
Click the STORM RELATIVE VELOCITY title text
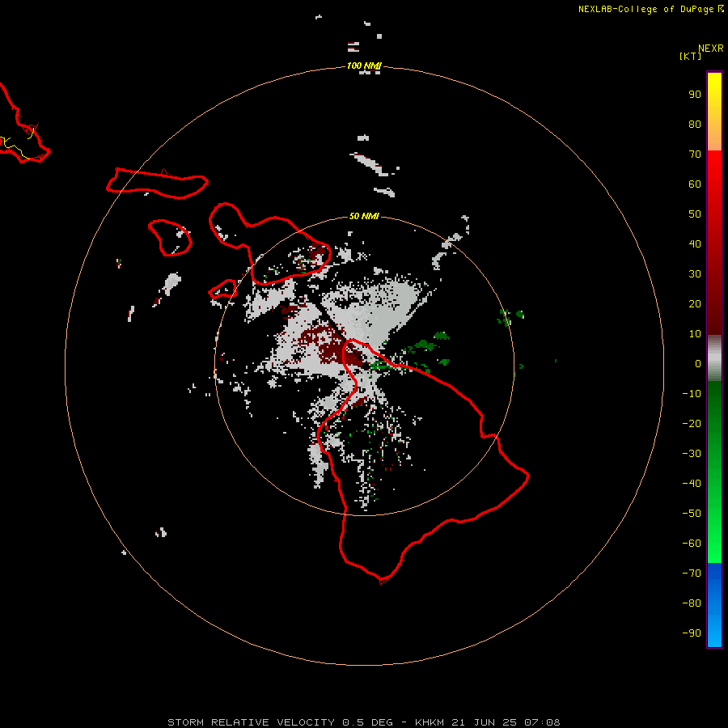pyautogui.click(x=251, y=722)
